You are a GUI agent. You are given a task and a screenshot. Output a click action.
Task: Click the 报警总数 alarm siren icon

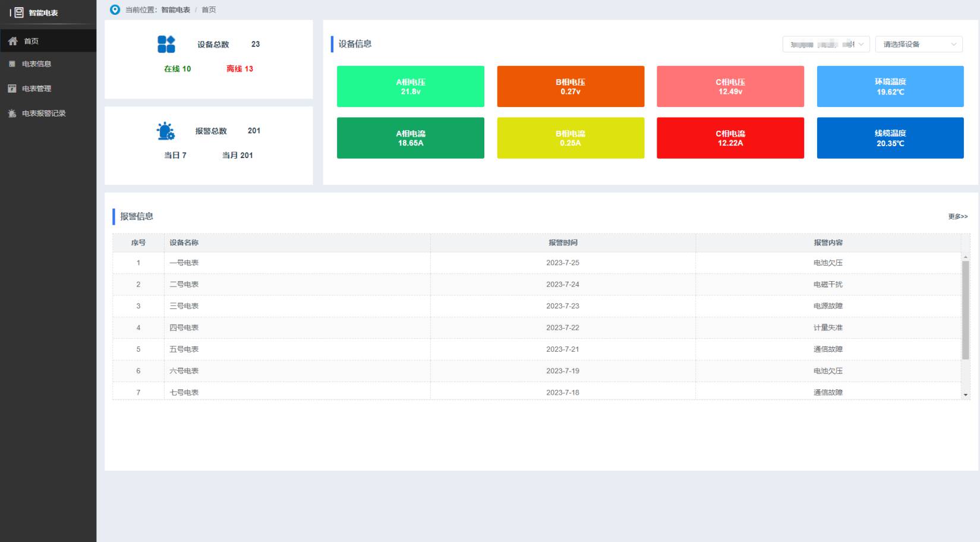tap(166, 131)
